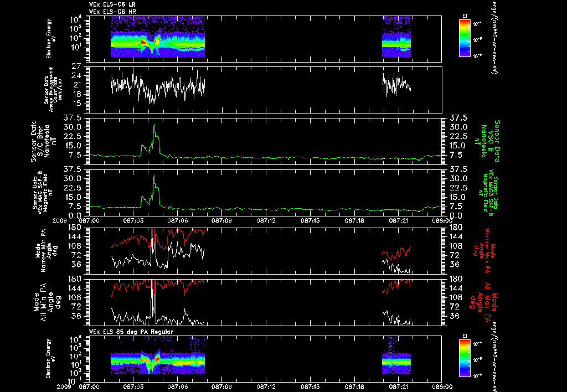This screenshot has width=567, height=392.
Task: Click '087:12' on the middle time axis
Action: coord(266,220)
